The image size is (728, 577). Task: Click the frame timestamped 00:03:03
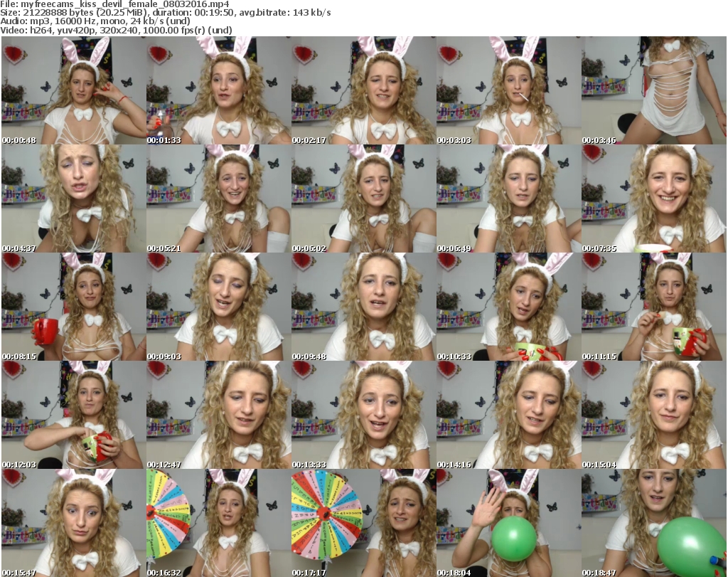[x=508, y=90]
